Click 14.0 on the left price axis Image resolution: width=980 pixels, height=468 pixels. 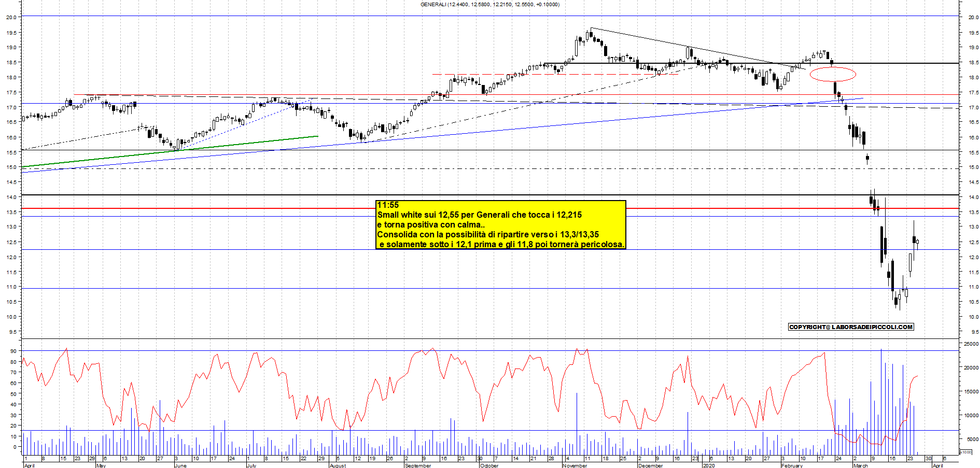point(11,197)
